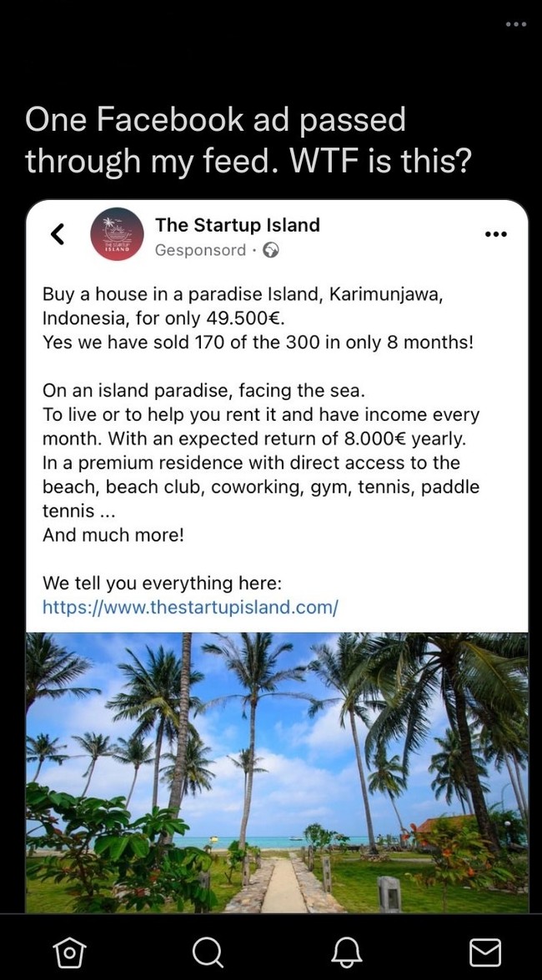The image size is (542, 980).
Task: Open the tweet's more options menu
Action: click(516, 24)
